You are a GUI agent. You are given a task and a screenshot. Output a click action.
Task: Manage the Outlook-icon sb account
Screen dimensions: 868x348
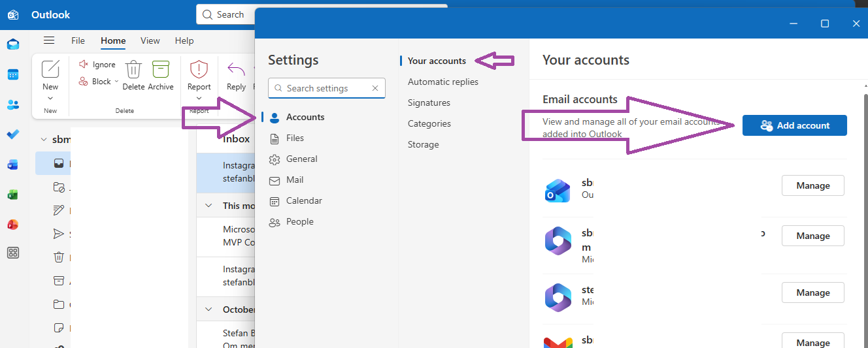813,185
